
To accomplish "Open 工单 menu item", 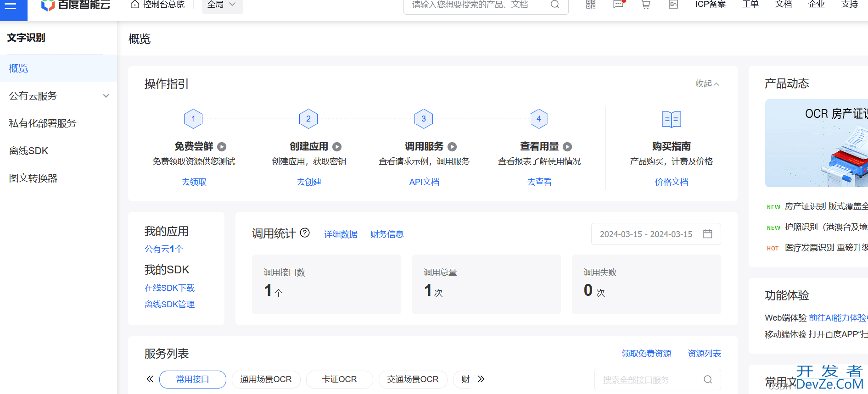I will click(750, 5).
